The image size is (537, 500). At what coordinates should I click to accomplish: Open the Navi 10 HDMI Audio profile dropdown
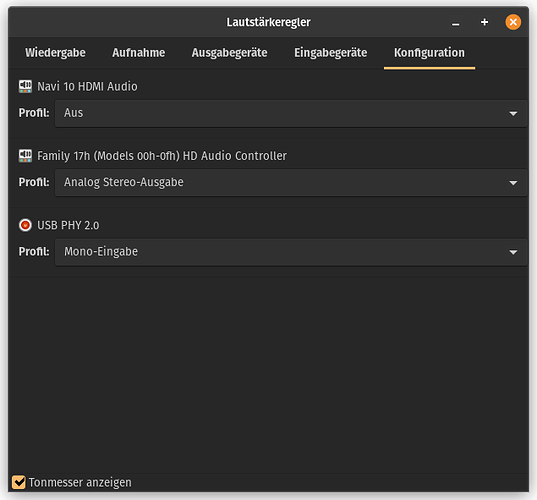click(291, 113)
